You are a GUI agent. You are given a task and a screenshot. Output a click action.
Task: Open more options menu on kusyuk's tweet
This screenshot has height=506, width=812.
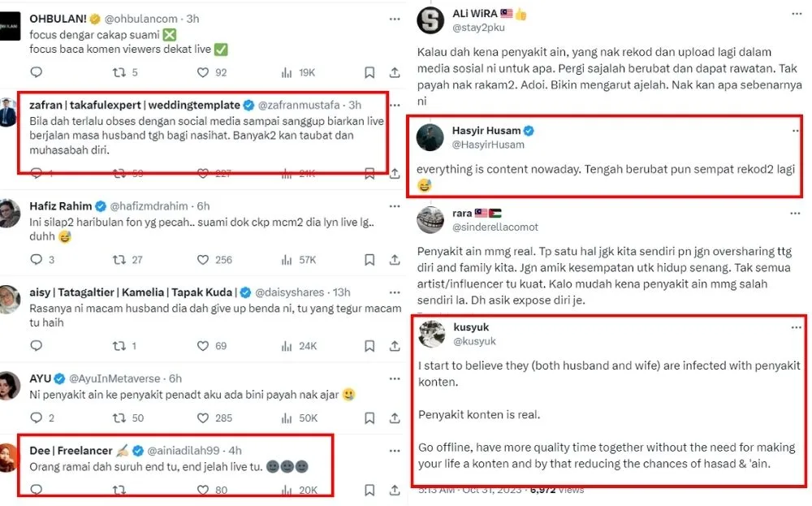[796, 327]
